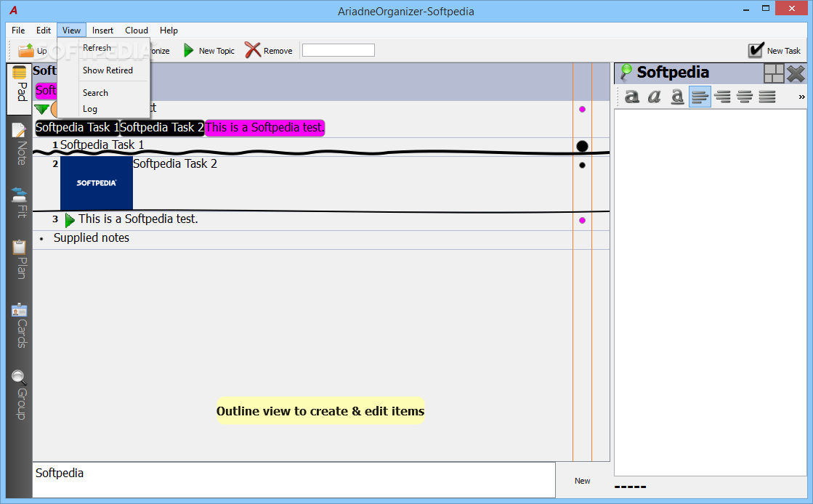
Task: Switch to the Plan side tab
Action: (x=20, y=259)
